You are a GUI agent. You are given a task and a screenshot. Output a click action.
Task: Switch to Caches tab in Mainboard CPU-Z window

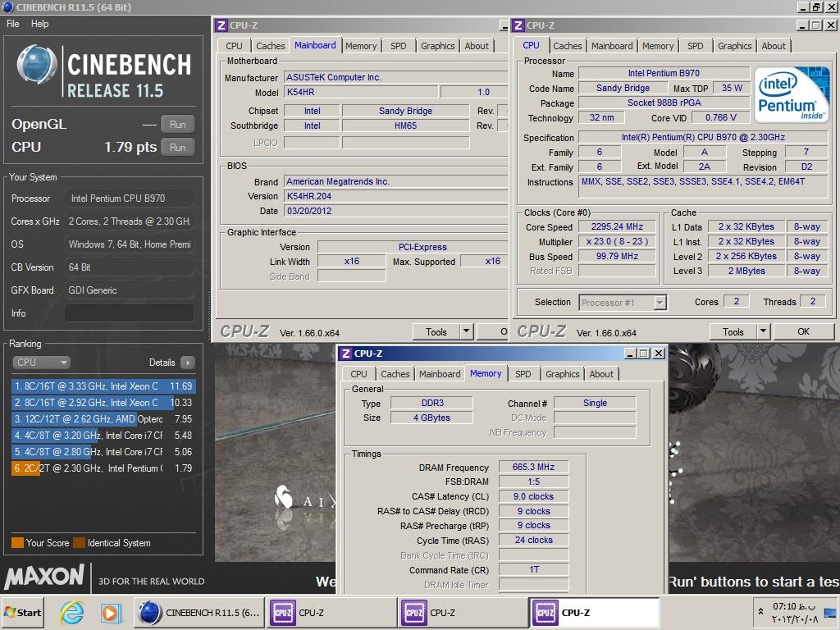[270, 46]
